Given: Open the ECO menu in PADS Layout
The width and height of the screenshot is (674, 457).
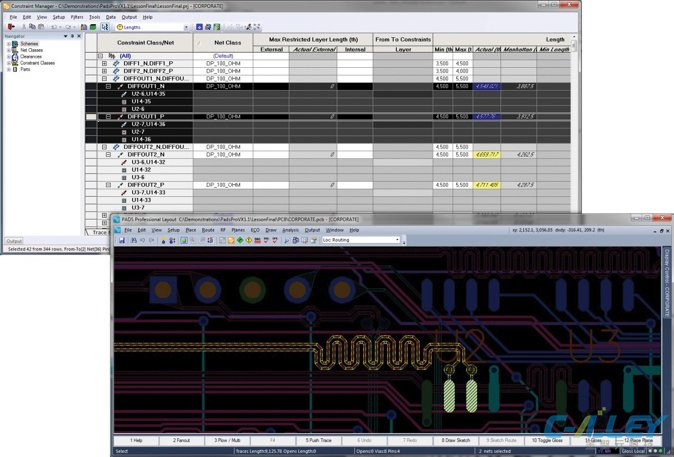Looking at the screenshot, I should click(x=255, y=230).
